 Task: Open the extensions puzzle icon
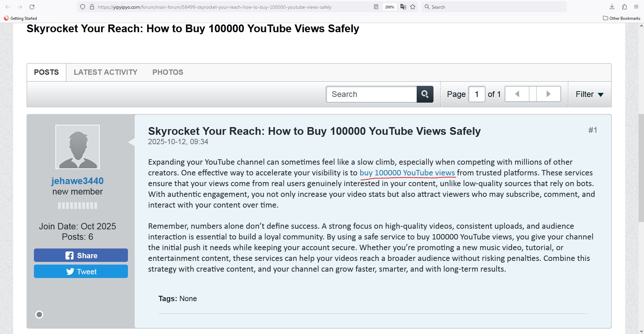point(624,7)
